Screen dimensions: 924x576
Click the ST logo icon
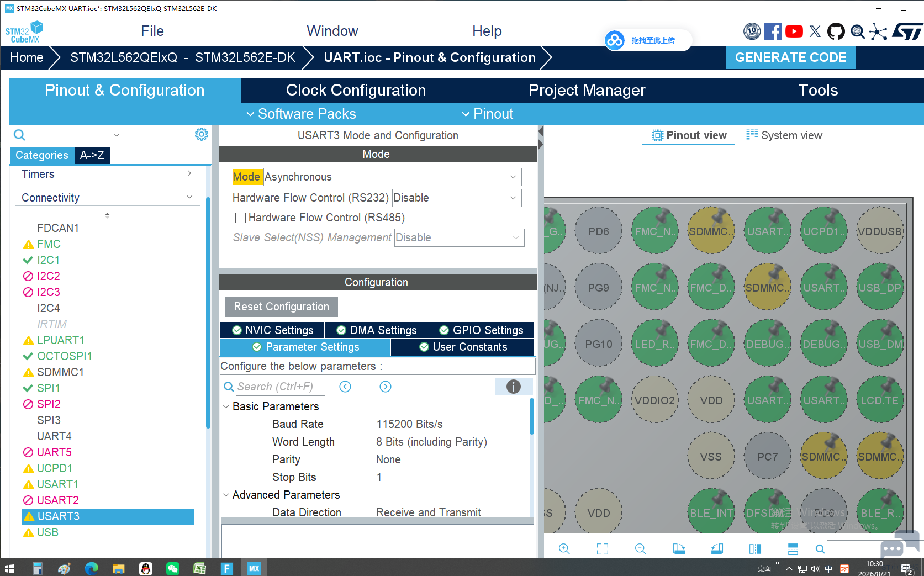click(x=908, y=31)
